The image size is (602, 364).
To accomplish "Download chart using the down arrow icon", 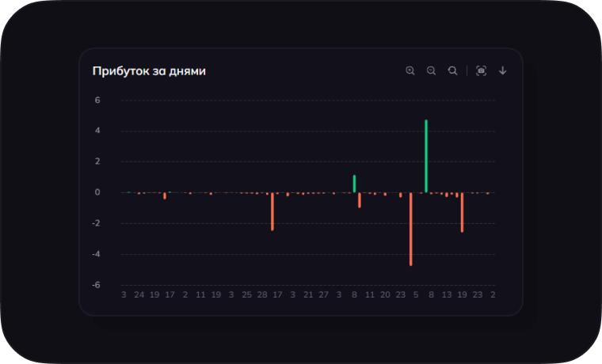I will point(502,71).
